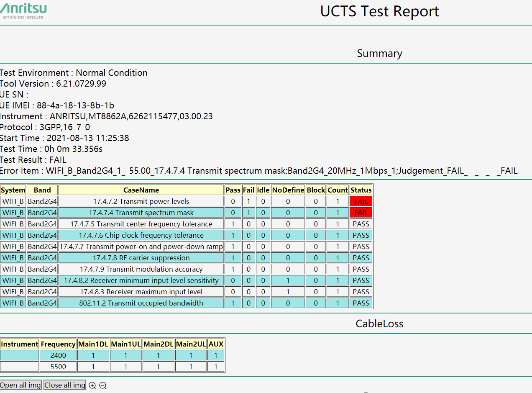
Task: Select the 2400 frequency cell
Action: pos(58,355)
